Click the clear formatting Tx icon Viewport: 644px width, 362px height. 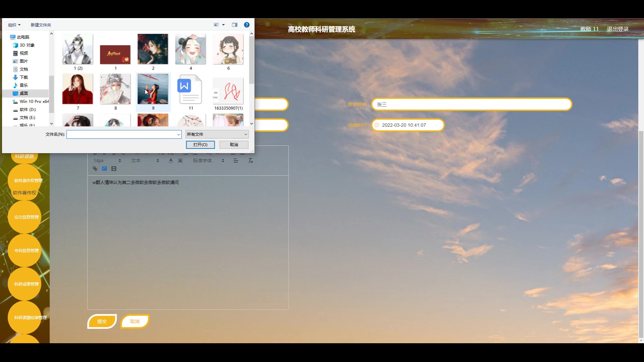(251, 161)
